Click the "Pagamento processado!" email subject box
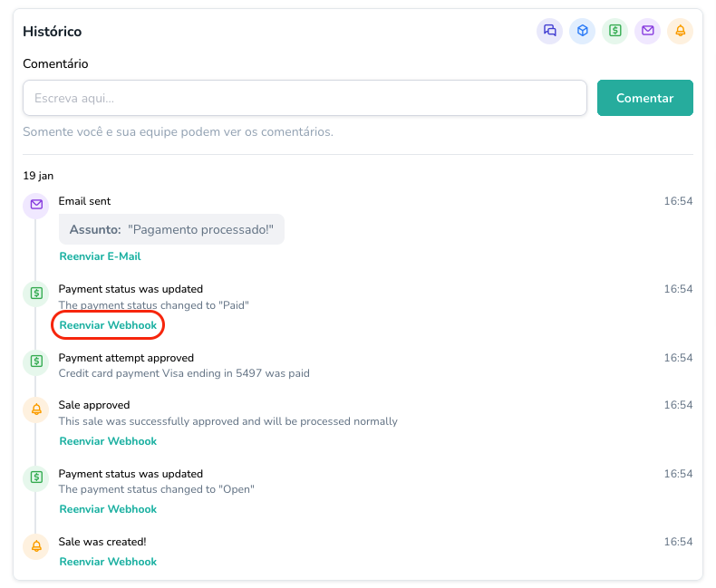 tap(171, 229)
